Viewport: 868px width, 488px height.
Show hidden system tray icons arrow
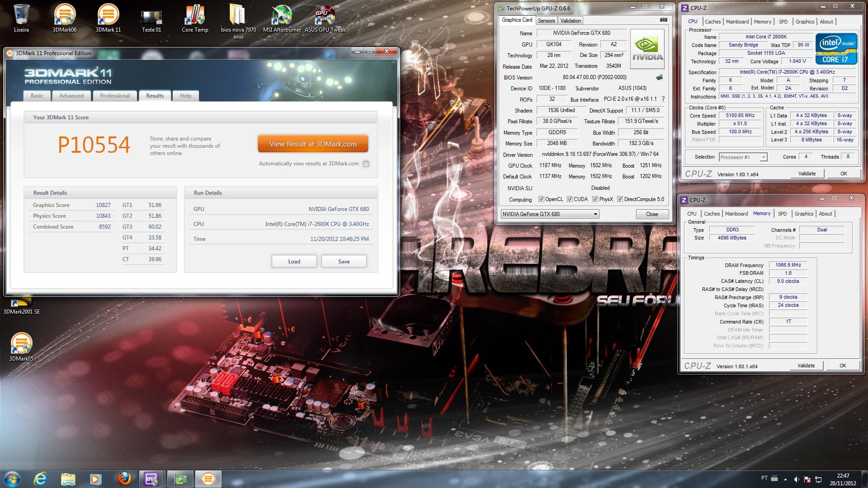[785, 479]
